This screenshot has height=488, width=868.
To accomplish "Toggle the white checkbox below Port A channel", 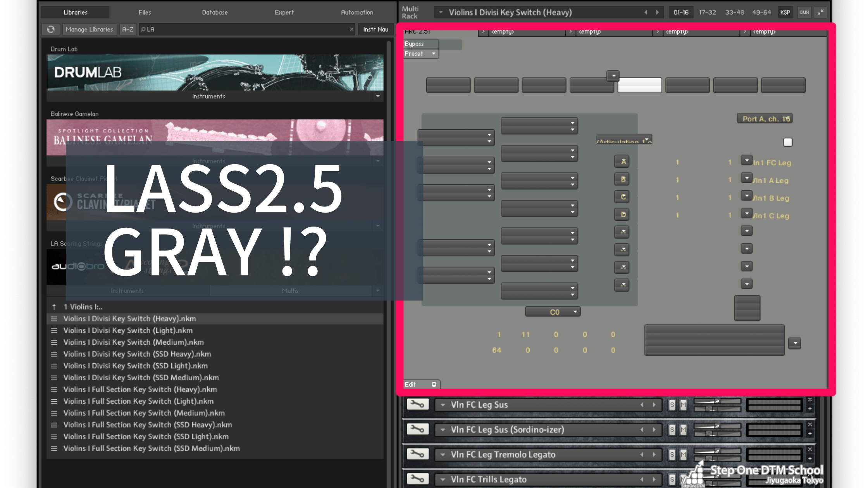I will pos(788,142).
